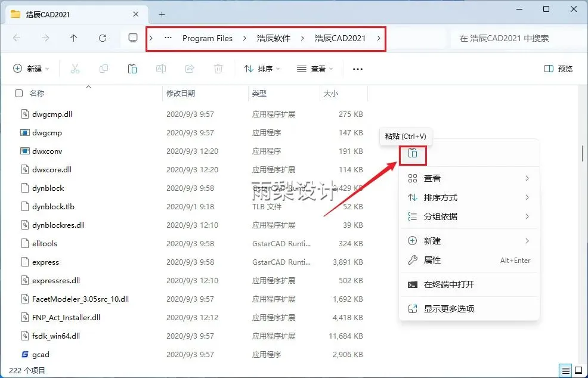Screen dimensions: 588x378
Task: Click the context menu Paste icon
Action: 413,153
